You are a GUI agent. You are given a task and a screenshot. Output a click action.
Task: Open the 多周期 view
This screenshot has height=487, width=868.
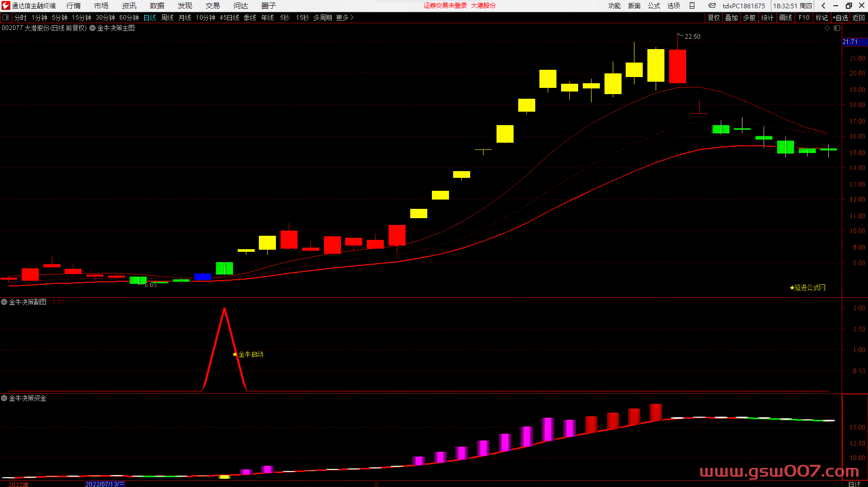tap(322, 18)
